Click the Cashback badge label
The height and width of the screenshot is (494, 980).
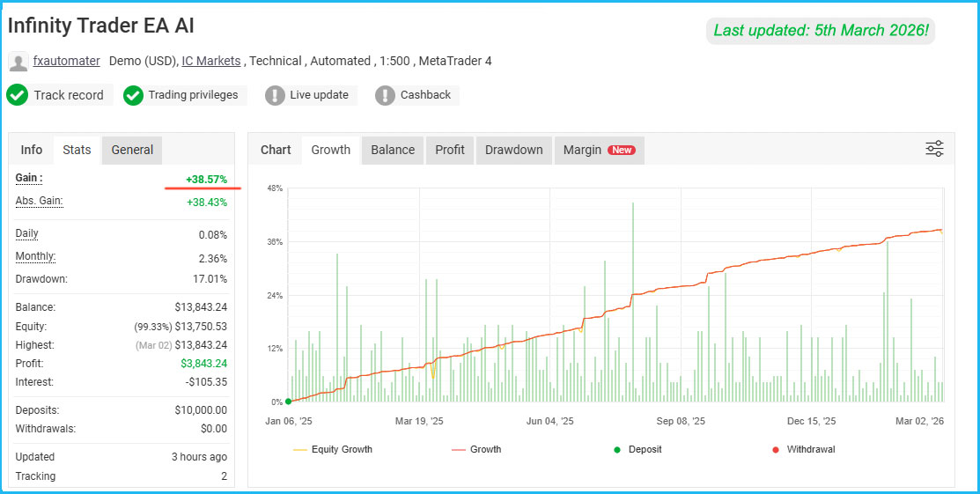pyautogui.click(x=425, y=95)
